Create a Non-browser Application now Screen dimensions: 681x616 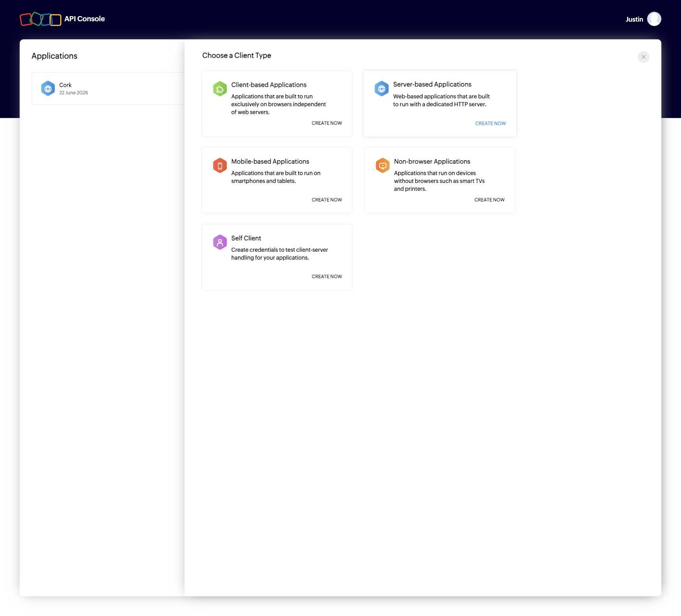coord(489,200)
